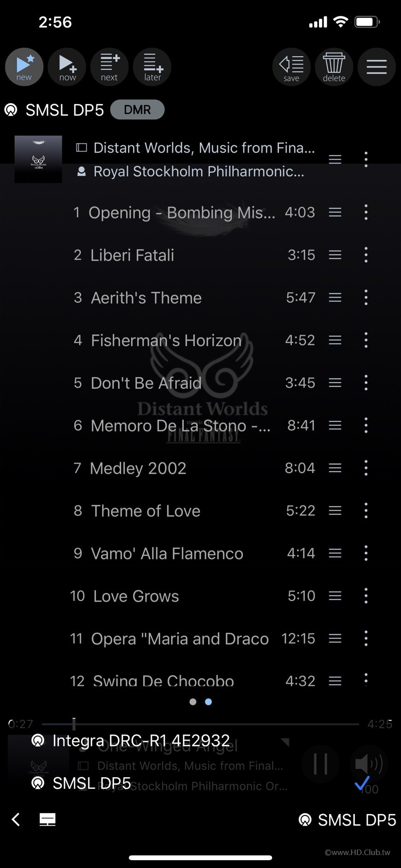Image resolution: width=401 pixels, height=868 pixels.
Task: Tap reorder handle for Fisherman's Horizon
Action: click(x=335, y=340)
